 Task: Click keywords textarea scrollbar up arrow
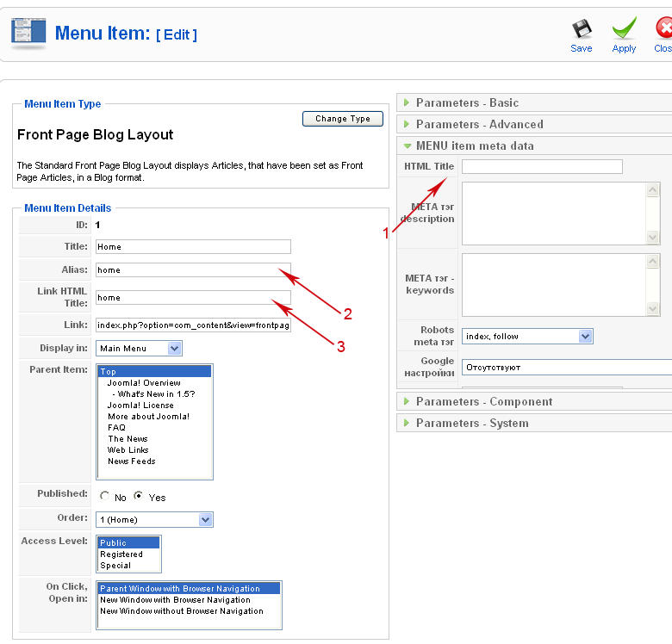click(653, 261)
